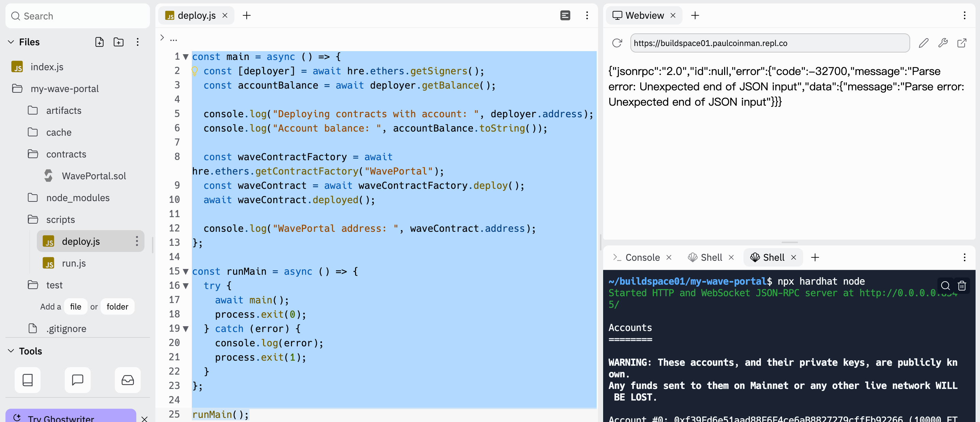Viewport: 980px width, 422px height.
Task: Click the new file icon in Files header
Action: pyautogui.click(x=99, y=42)
